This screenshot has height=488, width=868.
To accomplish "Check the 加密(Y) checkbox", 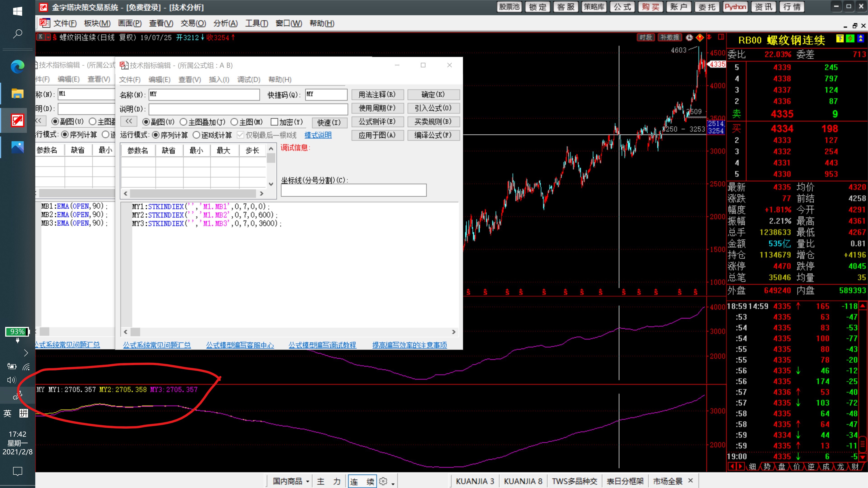I will tap(274, 122).
